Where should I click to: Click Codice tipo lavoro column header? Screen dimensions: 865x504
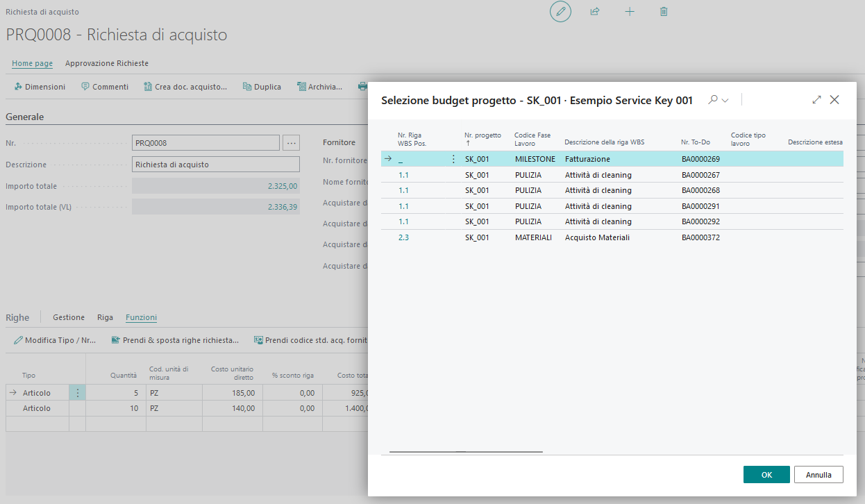(x=748, y=139)
